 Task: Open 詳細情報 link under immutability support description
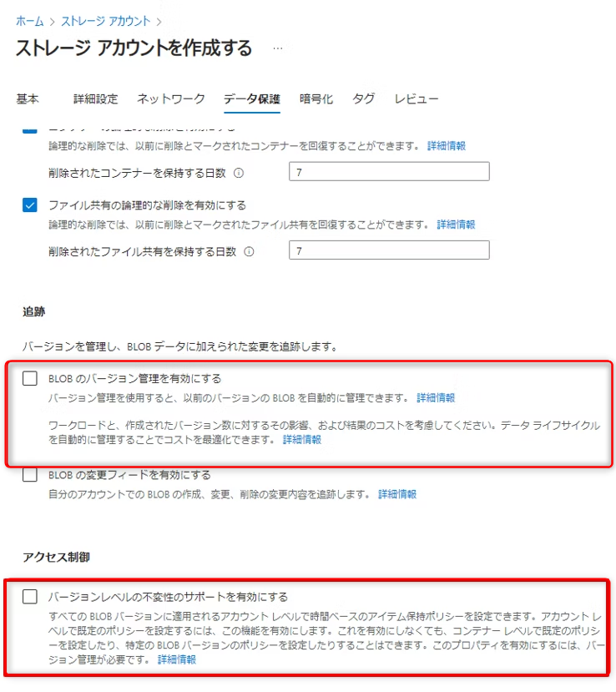pyautogui.click(x=177, y=659)
